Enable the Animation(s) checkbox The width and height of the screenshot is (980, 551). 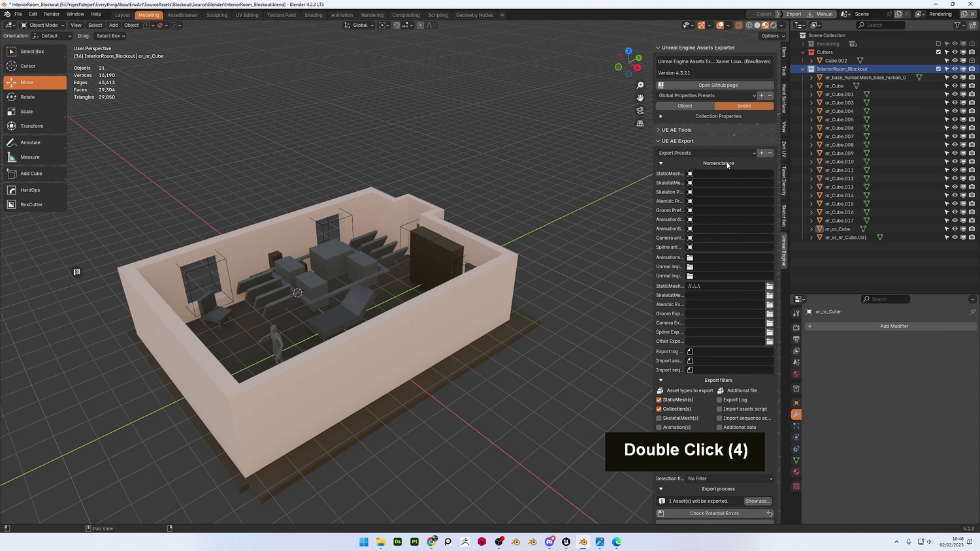659,428
